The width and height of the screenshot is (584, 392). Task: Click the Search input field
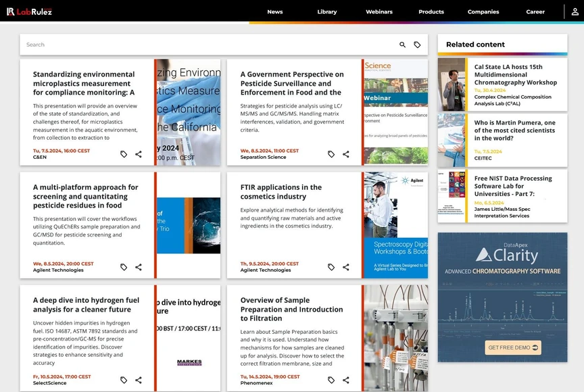pos(209,45)
